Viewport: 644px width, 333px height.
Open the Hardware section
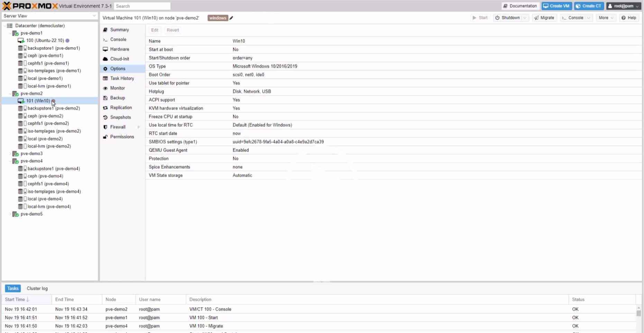click(x=122, y=49)
